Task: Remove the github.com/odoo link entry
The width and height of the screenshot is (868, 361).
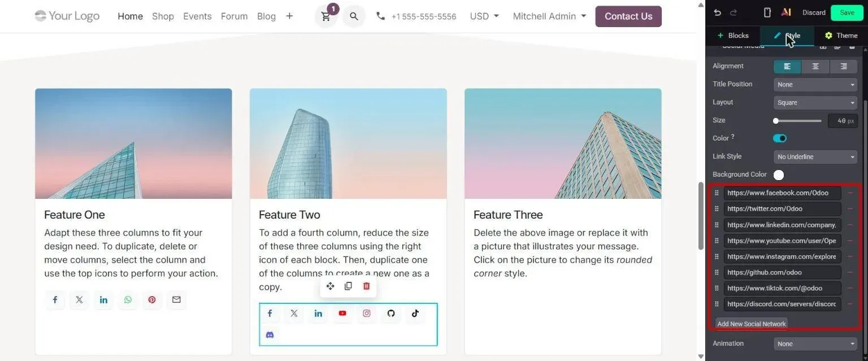Action: 850,272
